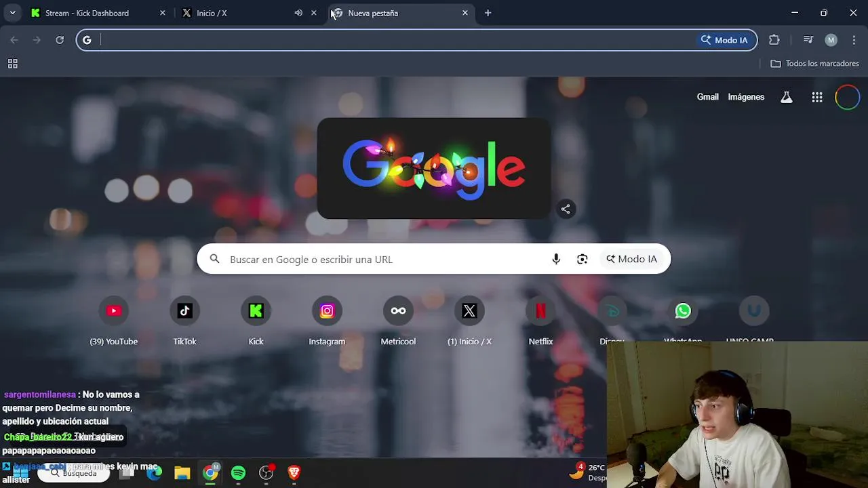The image size is (868, 488).
Task: Click the Búsqueda taskbar search box
Action: click(73, 473)
